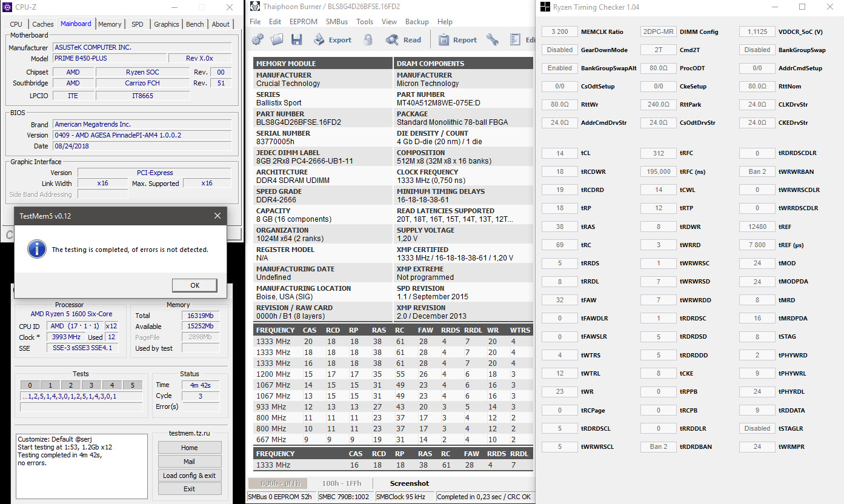Open the testmem.tz.ru label in TestMem5
The width and height of the screenshot is (844, 504).
point(190,434)
